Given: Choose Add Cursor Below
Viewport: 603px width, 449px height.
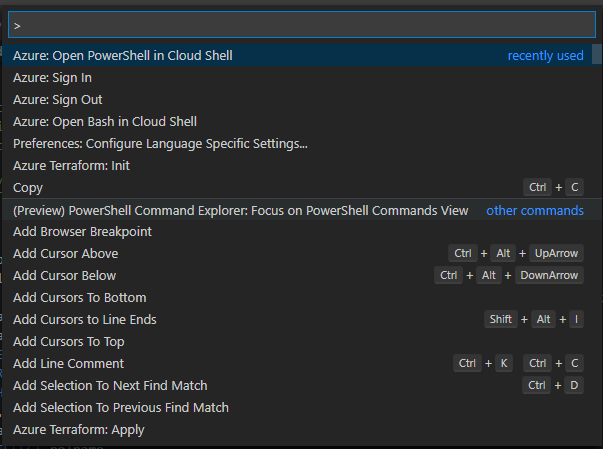Looking at the screenshot, I should 65,276.
